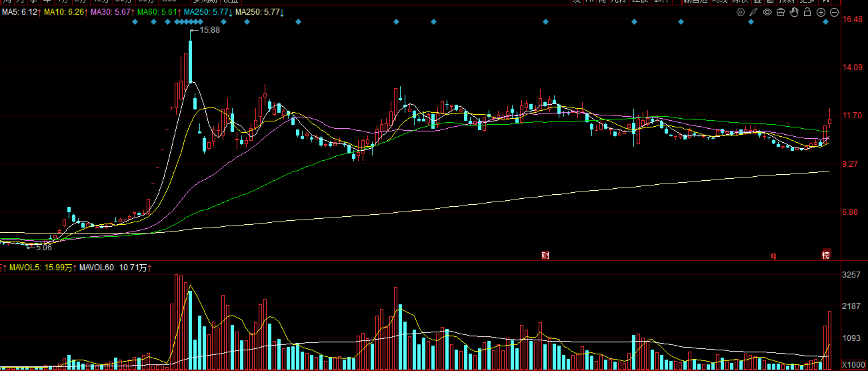Open the 榜 badge marker
The image size is (868, 371).
pyautogui.click(x=826, y=255)
